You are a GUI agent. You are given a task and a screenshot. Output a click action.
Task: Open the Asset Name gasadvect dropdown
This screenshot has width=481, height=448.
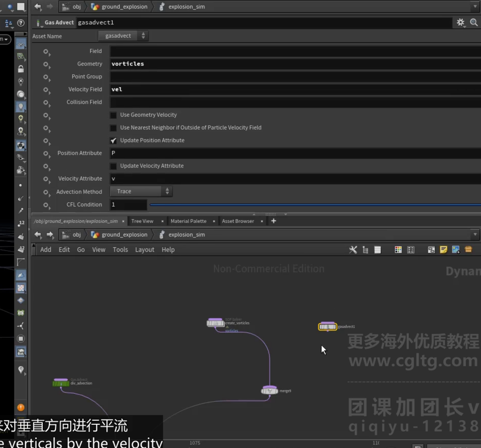123,36
